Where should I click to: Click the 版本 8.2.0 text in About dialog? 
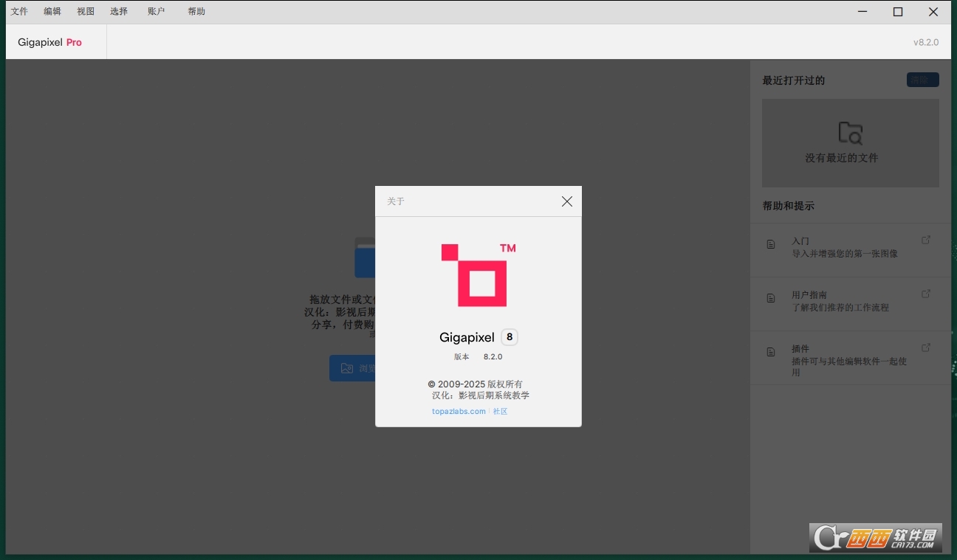click(x=478, y=357)
